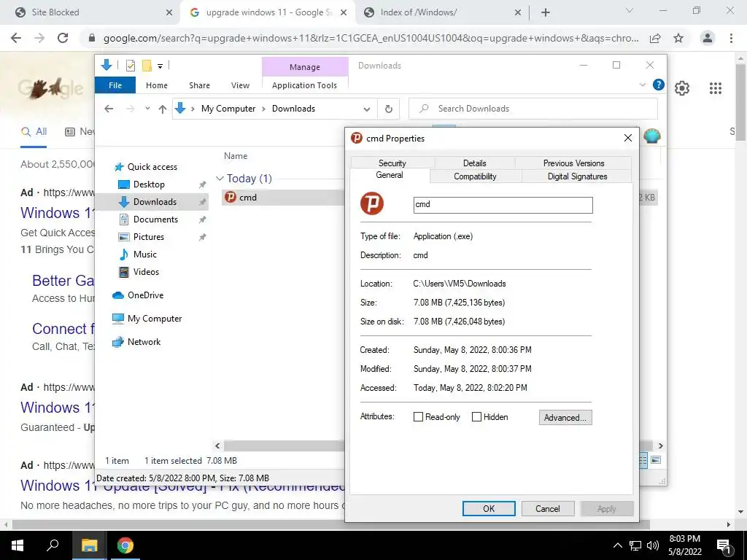Open Pictures folder in sidebar

tap(148, 237)
